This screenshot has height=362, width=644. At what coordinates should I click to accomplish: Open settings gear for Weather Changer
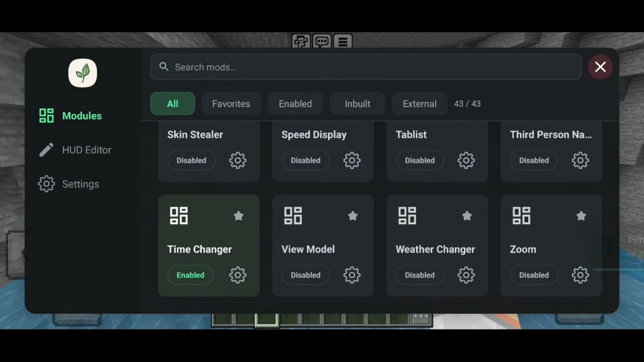pyautogui.click(x=466, y=275)
